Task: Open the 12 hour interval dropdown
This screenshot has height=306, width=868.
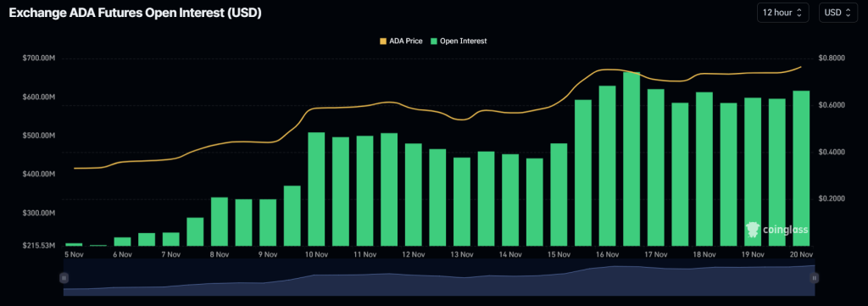Action: tap(782, 13)
